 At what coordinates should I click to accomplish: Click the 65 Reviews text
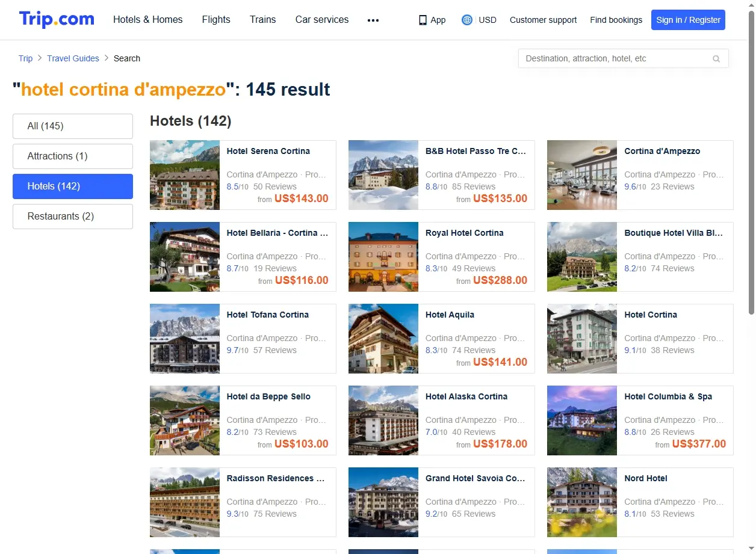pos(474,514)
